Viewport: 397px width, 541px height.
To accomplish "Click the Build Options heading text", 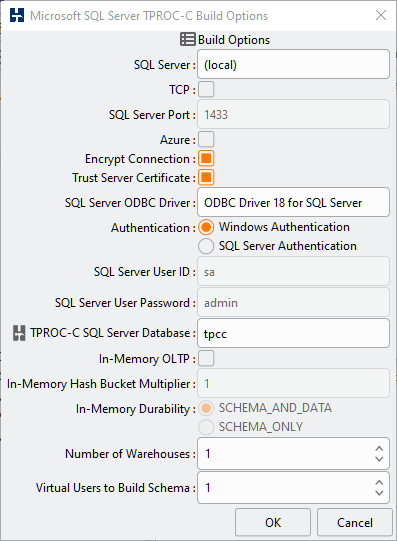I will 234,40.
